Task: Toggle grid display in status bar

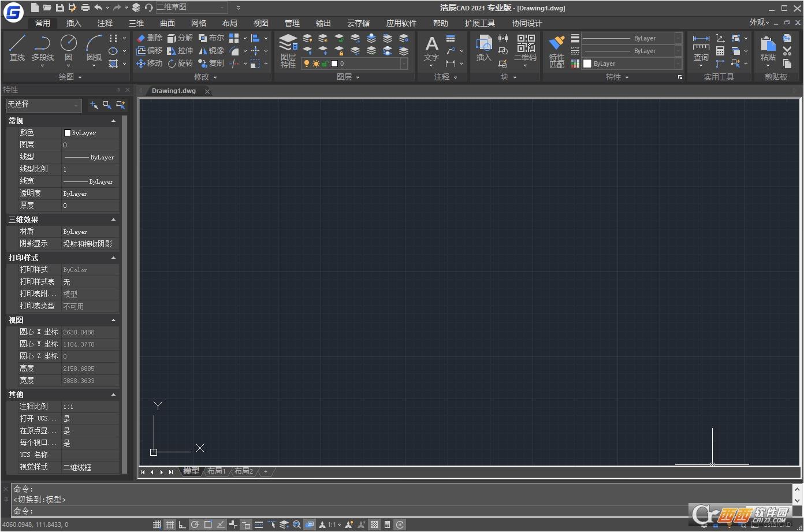Action: pos(170,524)
